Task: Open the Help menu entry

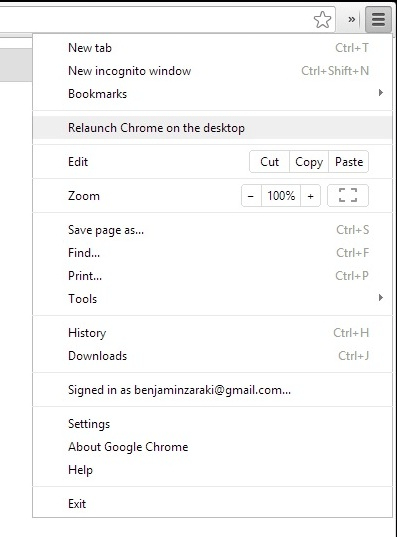Action: [212, 470]
